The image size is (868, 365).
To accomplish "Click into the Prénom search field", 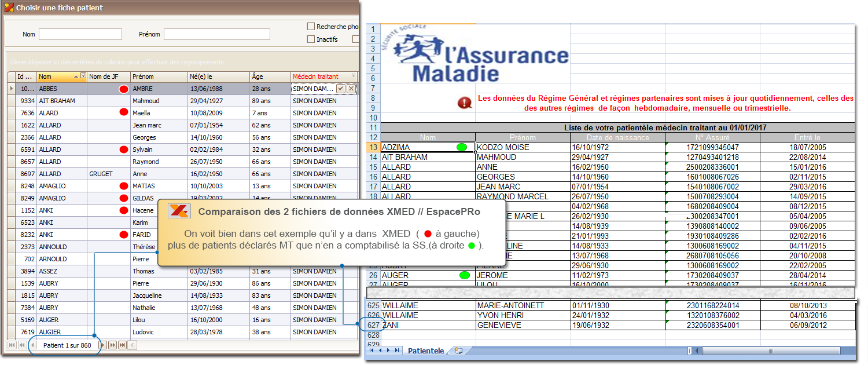I will tap(216, 35).
